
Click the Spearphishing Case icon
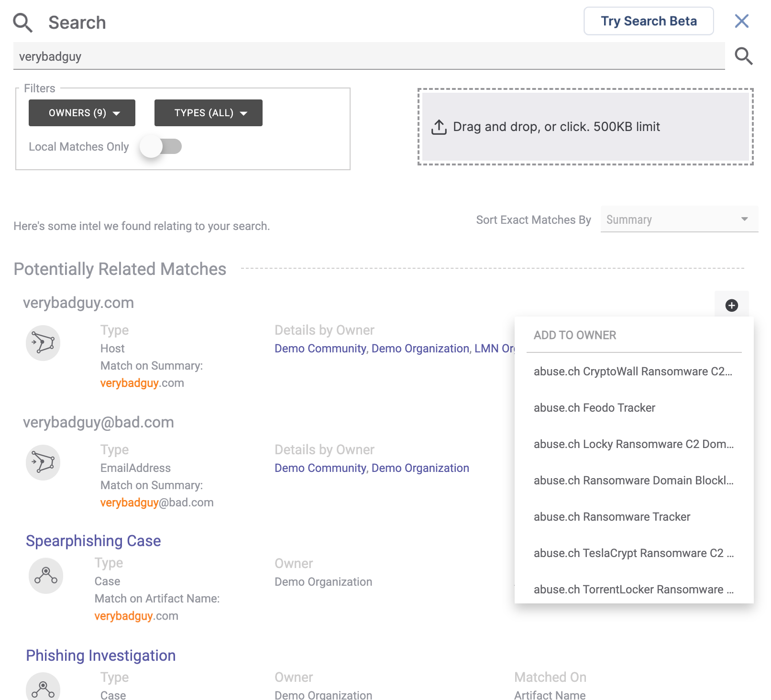point(46,575)
